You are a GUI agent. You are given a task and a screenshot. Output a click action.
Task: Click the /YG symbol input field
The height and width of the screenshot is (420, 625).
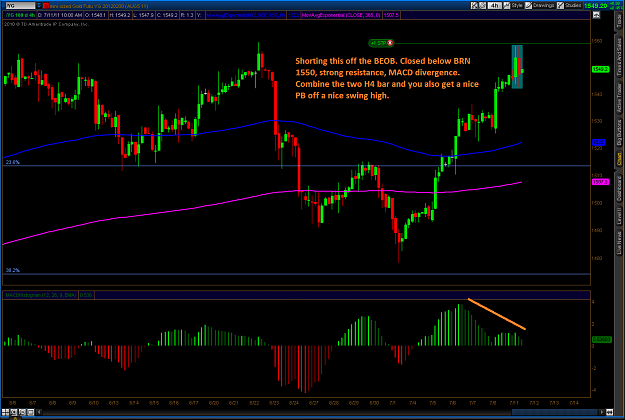pos(20,6)
